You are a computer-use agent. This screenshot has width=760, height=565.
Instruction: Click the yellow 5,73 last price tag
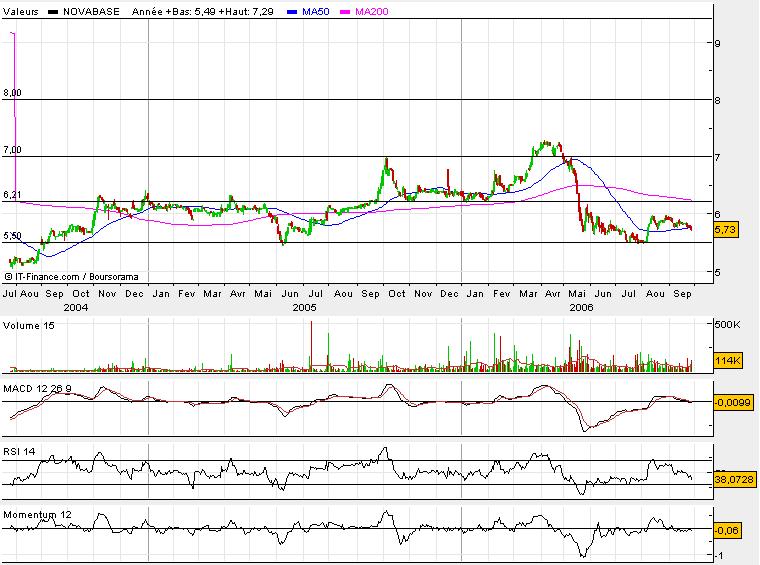726,230
